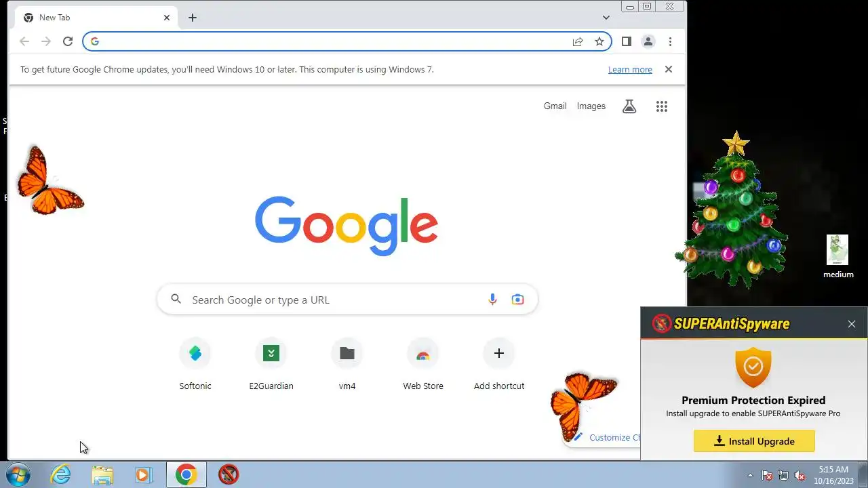Viewport: 868px width, 488px height.
Task: Launch Internet Explorer from the taskbar
Action: 61,474
